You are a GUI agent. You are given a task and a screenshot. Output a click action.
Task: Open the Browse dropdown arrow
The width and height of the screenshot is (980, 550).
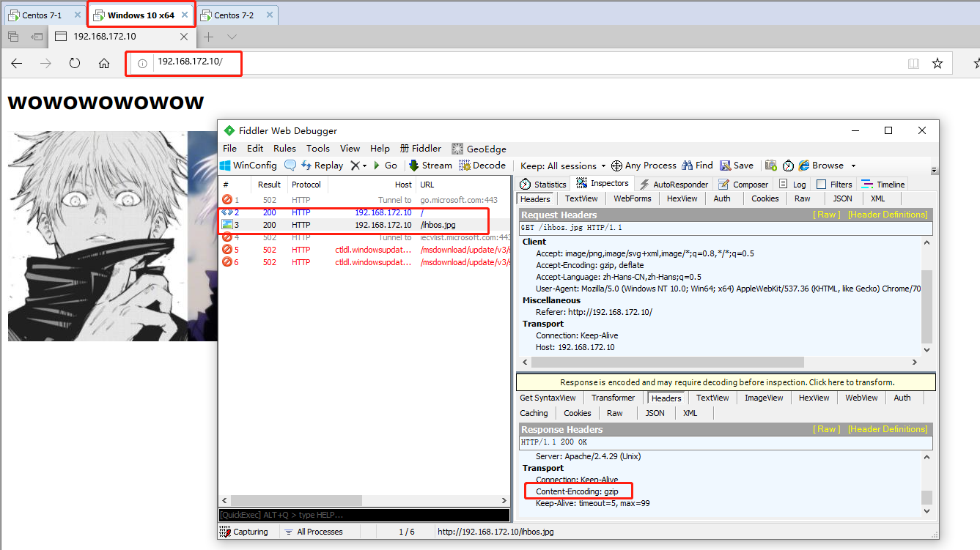[x=853, y=166]
